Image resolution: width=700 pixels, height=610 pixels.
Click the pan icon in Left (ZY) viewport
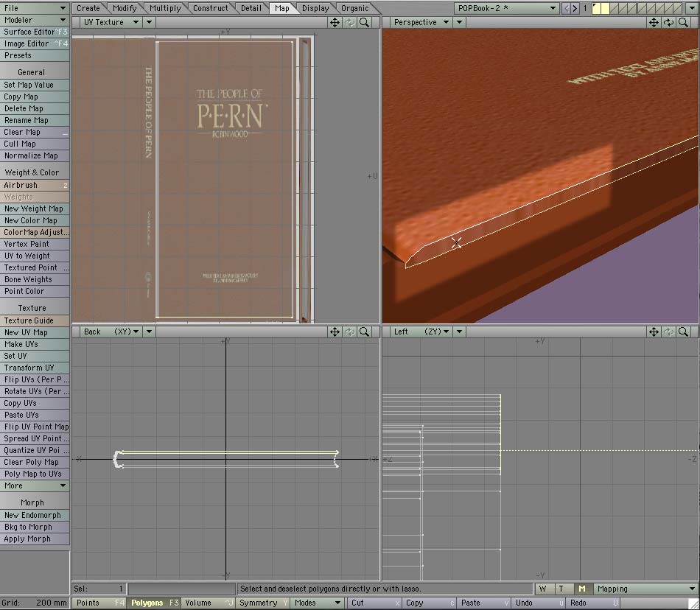point(654,332)
